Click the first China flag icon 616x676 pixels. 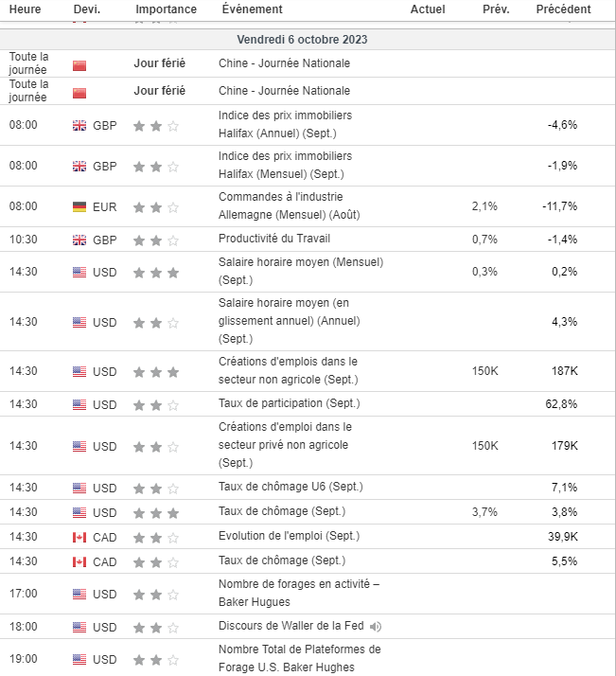(79, 64)
